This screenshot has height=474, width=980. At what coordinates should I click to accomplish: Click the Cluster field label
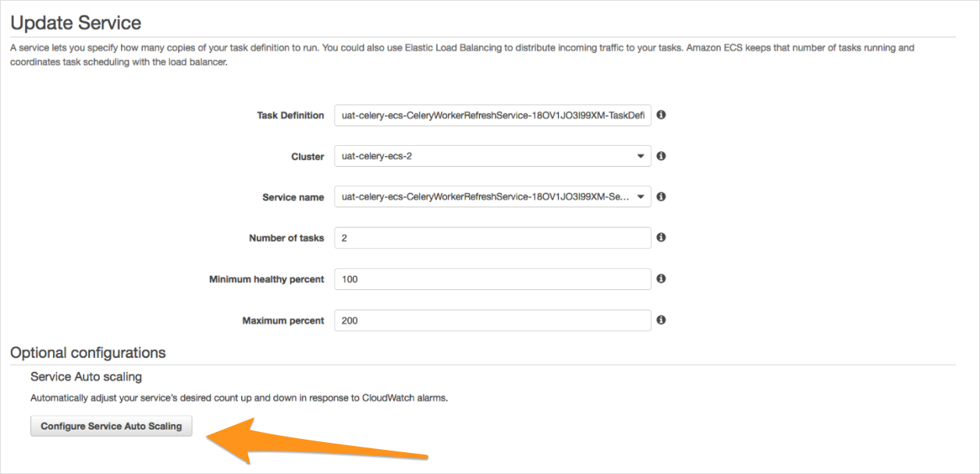pos(307,157)
